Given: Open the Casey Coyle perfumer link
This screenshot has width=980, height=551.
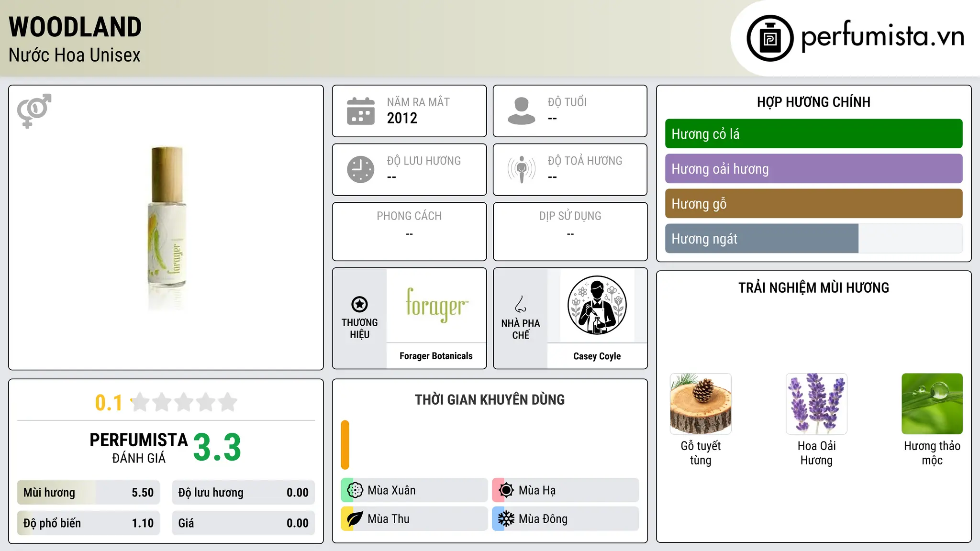Looking at the screenshot, I should (597, 356).
